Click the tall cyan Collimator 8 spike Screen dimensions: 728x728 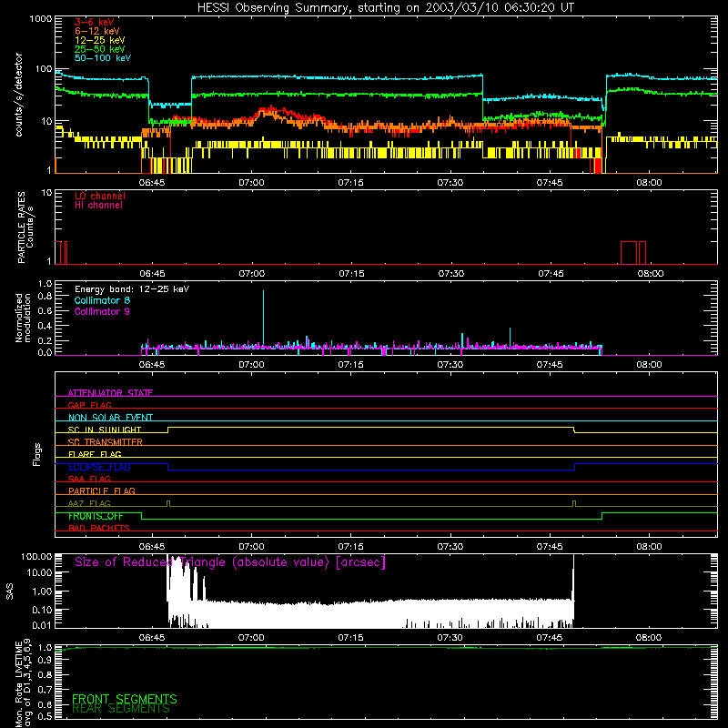263,318
